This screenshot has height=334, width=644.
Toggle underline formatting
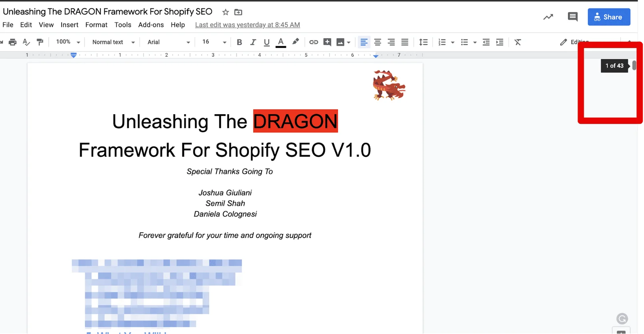266,42
